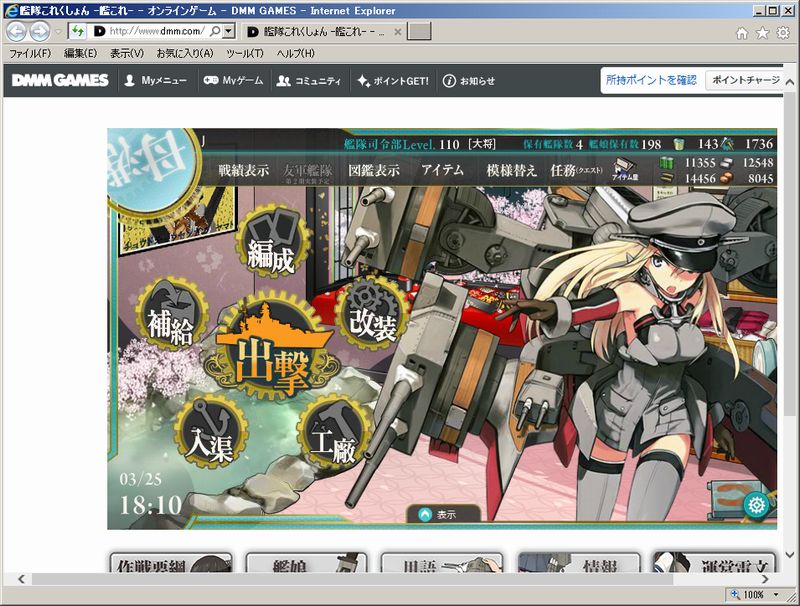800x606 pixels.
Task: Click the compatibility view icon
Action: point(78,31)
